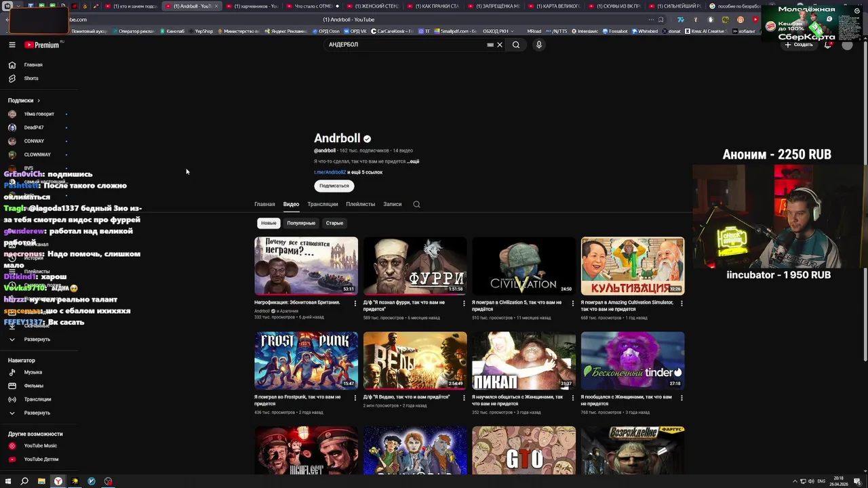Open options menu for Frostpunk video
This screenshot has height=488, width=868.
355,399
